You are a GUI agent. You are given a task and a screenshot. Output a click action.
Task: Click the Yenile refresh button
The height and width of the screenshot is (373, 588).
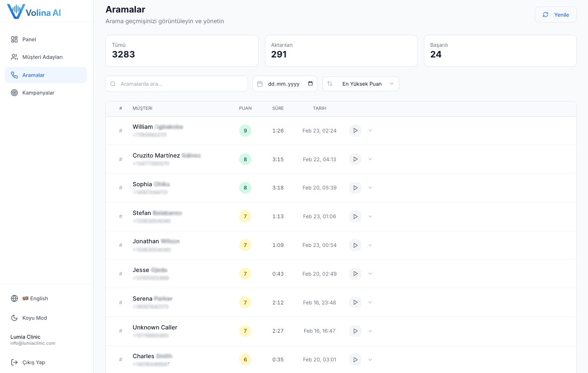coord(556,14)
